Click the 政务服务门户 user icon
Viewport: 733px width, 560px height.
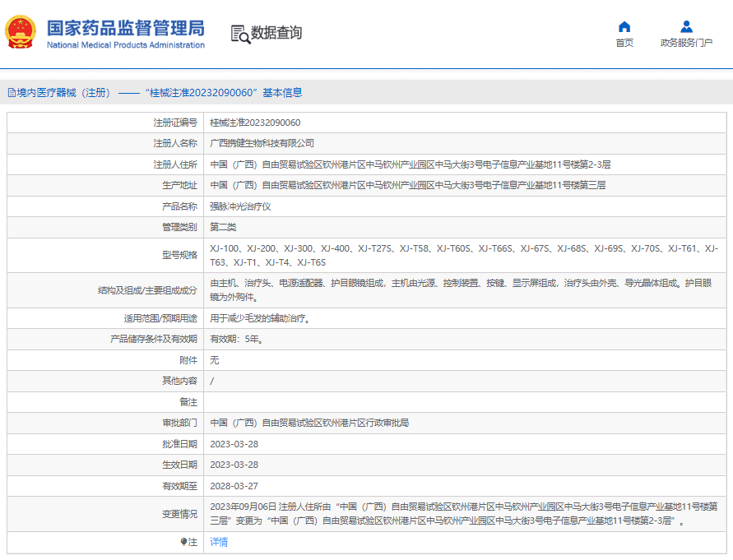click(686, 26)
